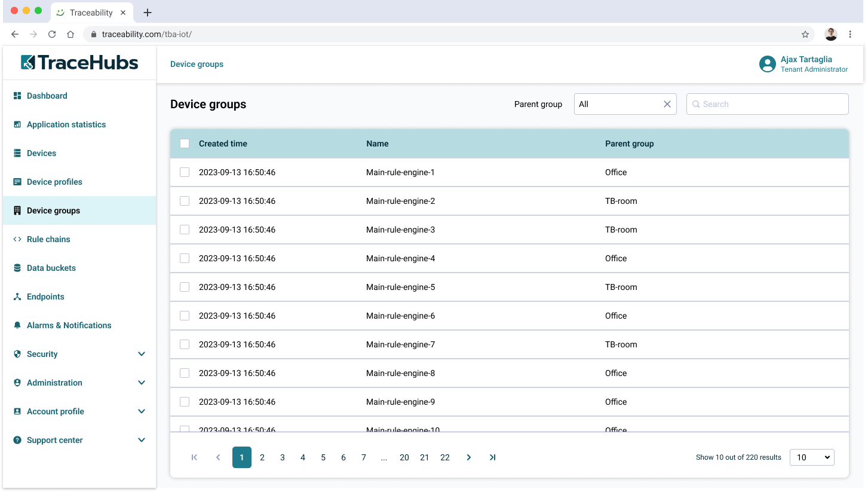Click the Dashboard grid icon in sidebar

17,96
